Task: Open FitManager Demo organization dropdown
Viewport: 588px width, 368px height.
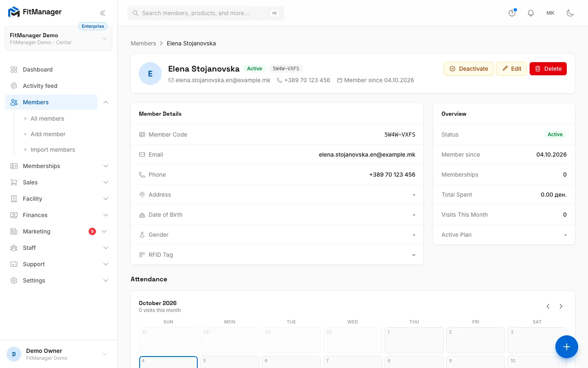Action: 58,38
